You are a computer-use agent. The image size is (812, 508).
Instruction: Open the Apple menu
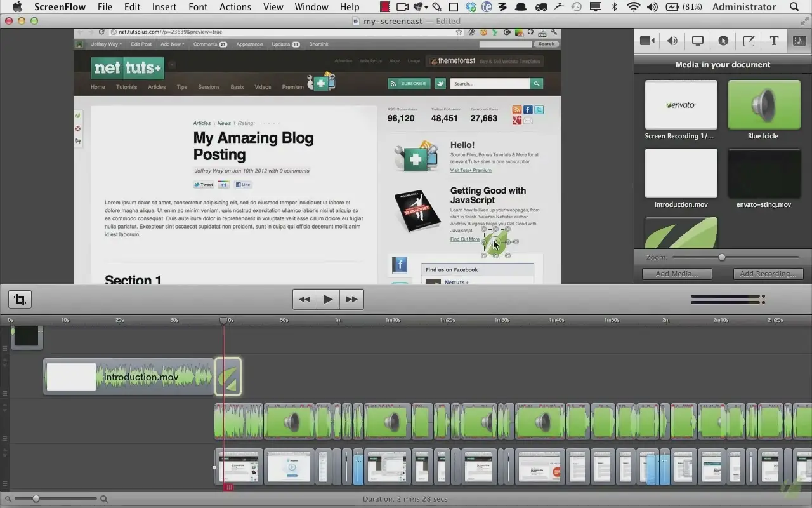pyautogui.click(x=17, y=7)
